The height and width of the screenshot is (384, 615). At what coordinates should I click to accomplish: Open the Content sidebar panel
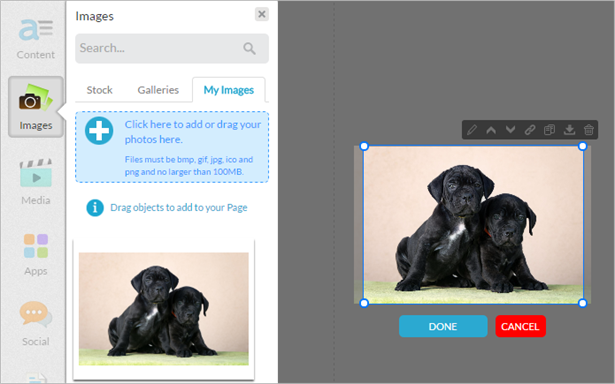(x=36, y=39)
